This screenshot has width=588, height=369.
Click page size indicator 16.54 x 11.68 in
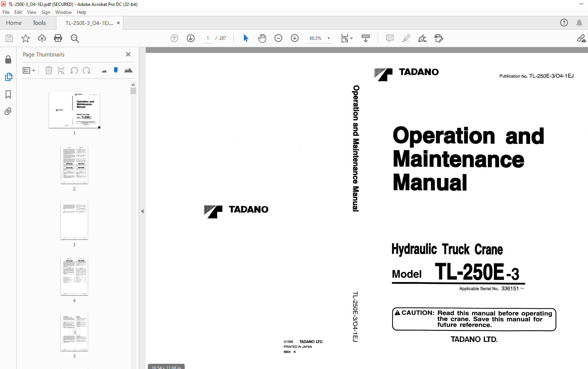click(166, 367)
